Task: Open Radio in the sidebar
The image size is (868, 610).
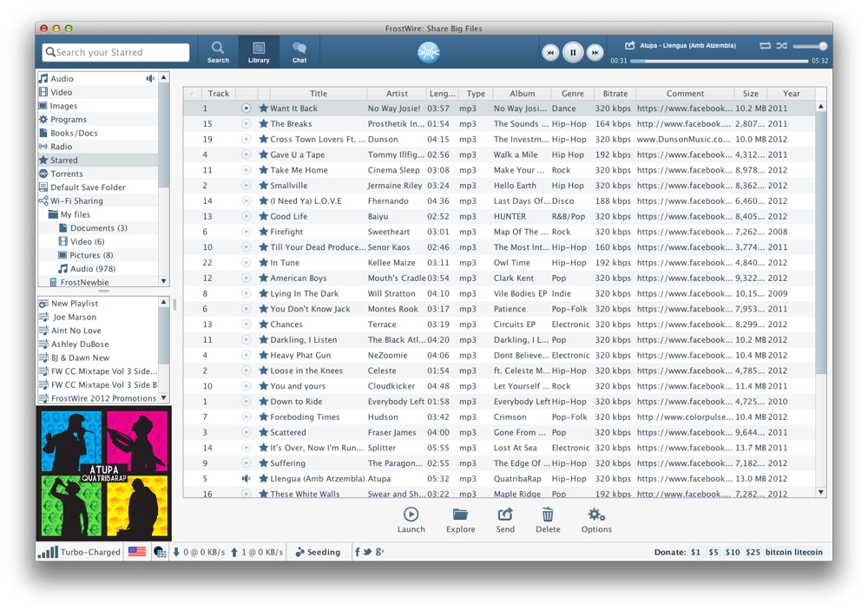Action: (97, 147)
